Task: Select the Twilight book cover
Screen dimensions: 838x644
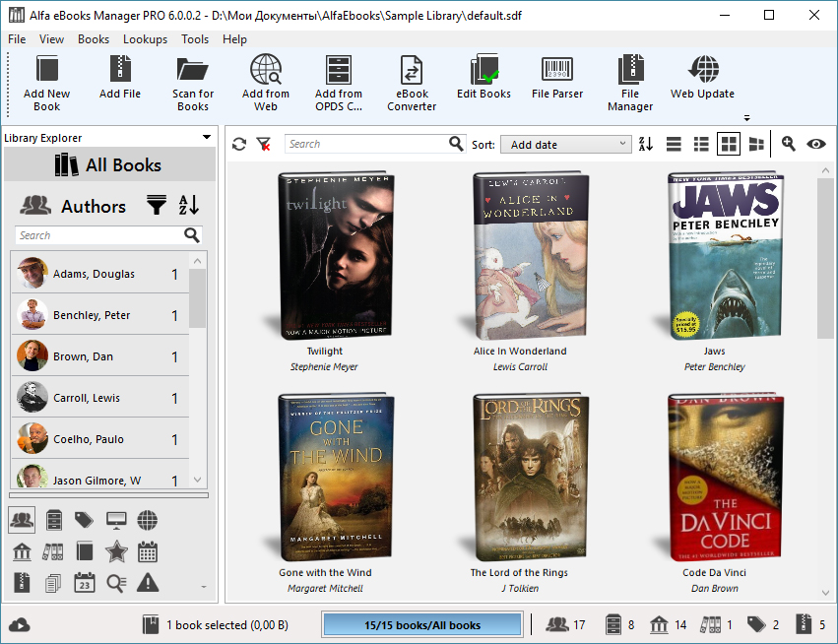Action: (x=335, y=255)
